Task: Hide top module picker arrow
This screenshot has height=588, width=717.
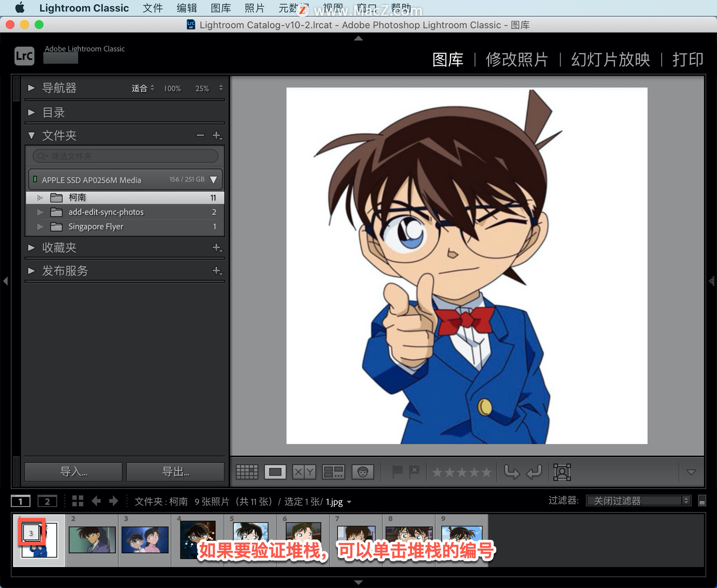Action: (358, 38)
